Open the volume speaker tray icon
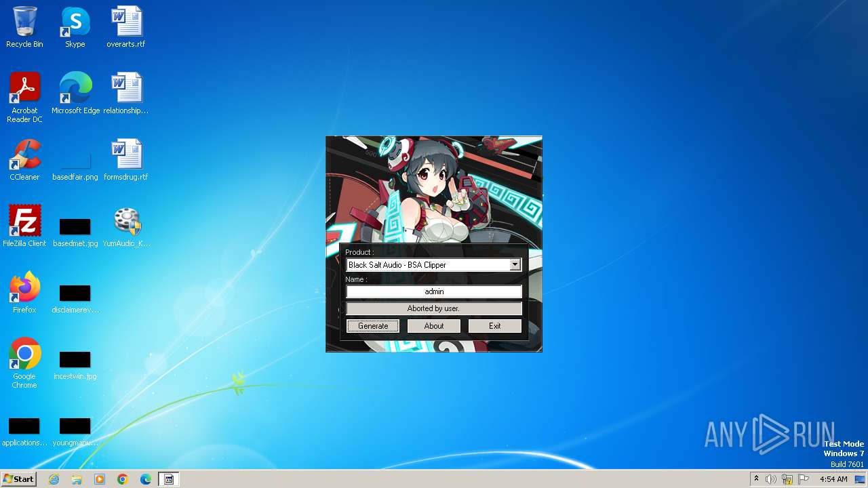This screenshot has width=868, height=488. 771,479
